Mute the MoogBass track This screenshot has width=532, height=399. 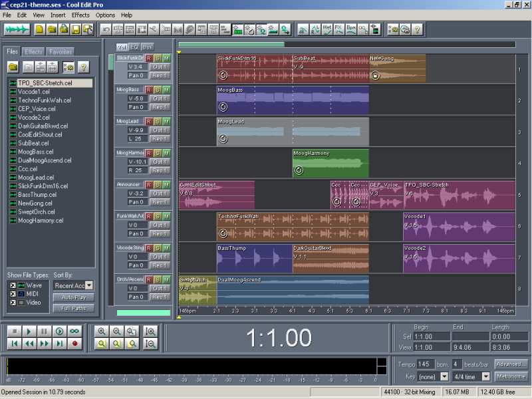pyautogui.click(x=166, y=90)
